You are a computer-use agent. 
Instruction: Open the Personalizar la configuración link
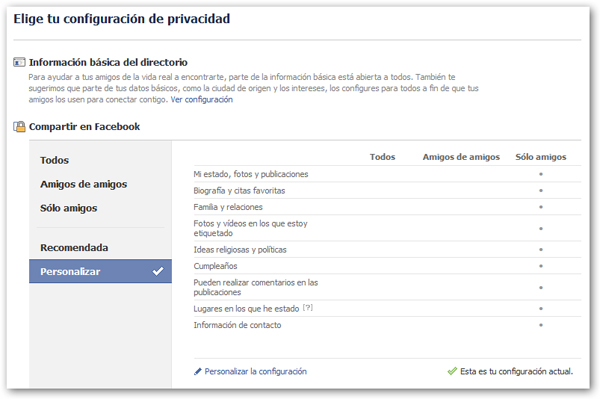(256, 371)
